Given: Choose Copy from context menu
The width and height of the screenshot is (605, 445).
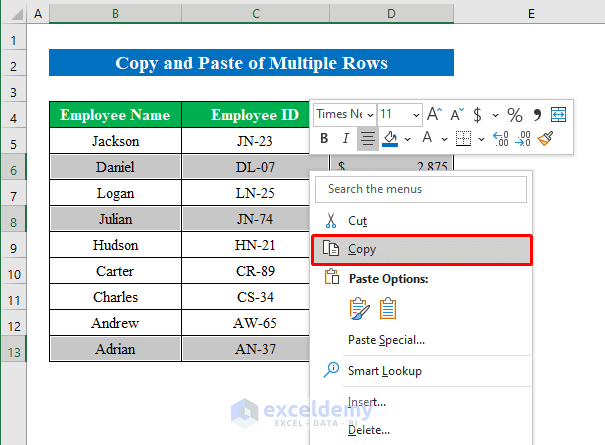Looking at the screenshot, I should [421, 249].
